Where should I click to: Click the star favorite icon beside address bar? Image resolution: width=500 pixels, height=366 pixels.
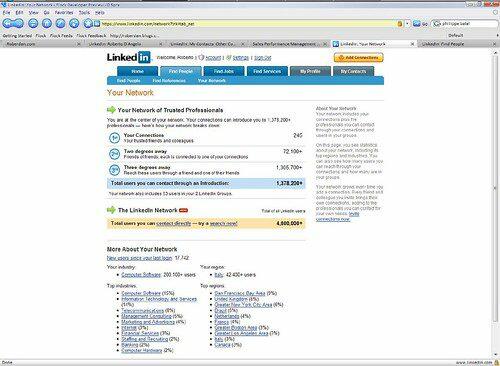[x=87, y=23]
